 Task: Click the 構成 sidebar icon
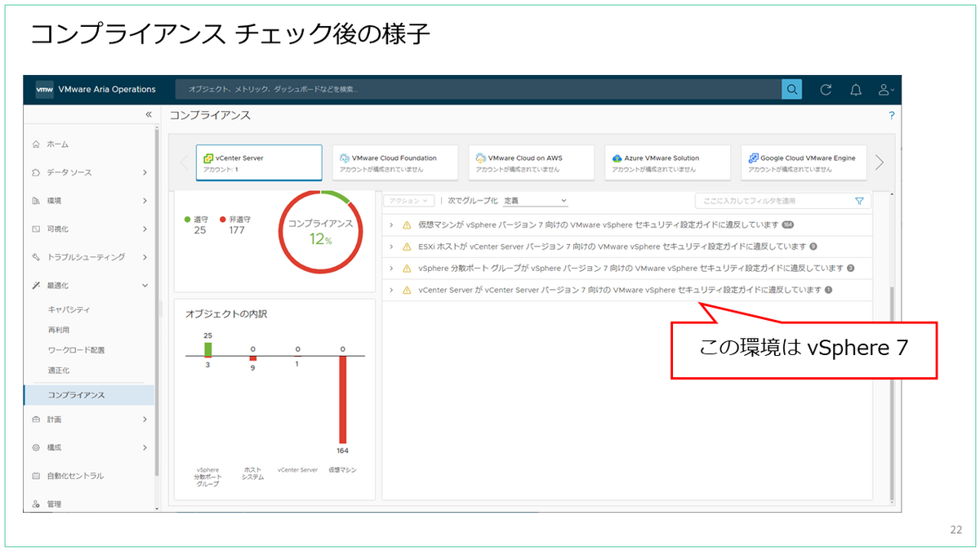click(35, 447)
